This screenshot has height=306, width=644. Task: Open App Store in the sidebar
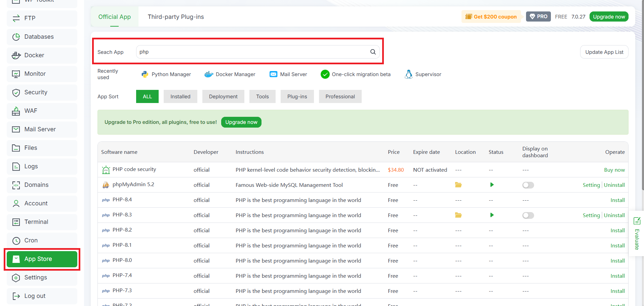coord(42,259)
